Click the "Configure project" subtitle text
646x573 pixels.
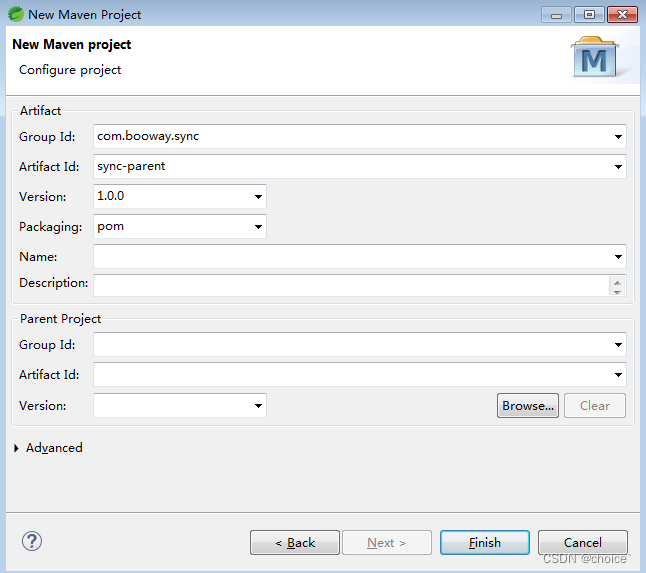[x=70, y=70]
